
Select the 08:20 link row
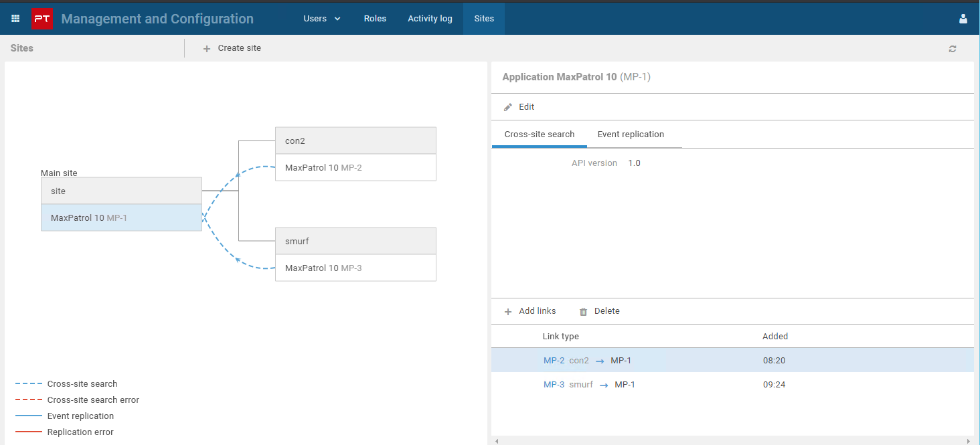732,360
